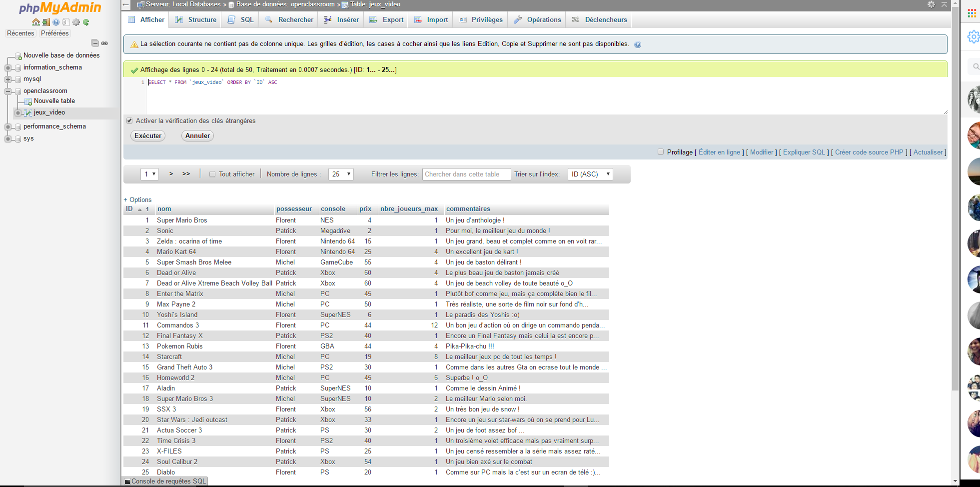Open the page number dropdown

click(150, 174)
